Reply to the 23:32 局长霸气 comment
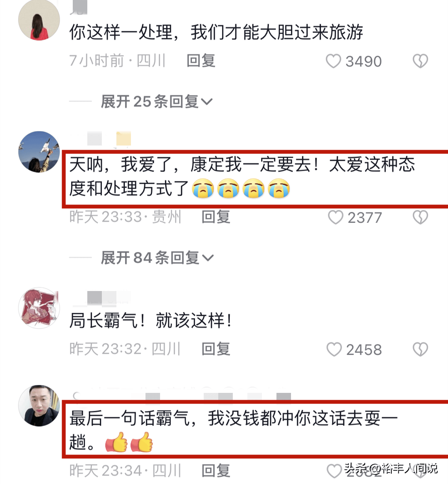448x484 pixels. [x=216, y=349]
